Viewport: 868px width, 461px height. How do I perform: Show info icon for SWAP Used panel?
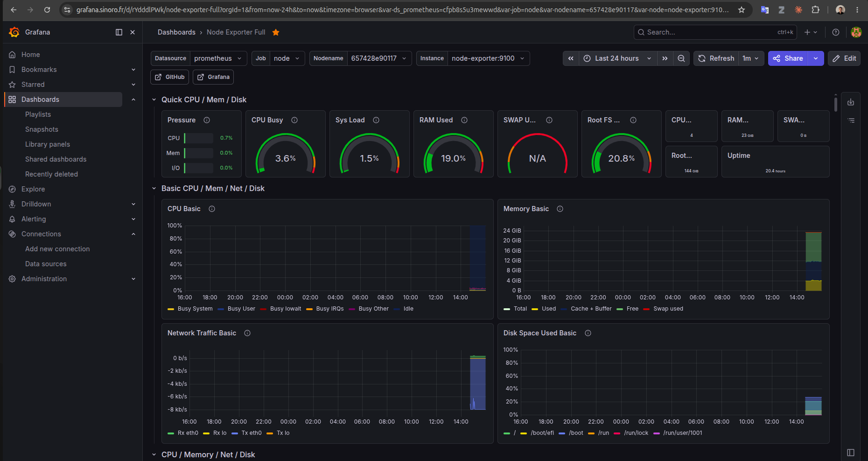[x=549, y=120]
